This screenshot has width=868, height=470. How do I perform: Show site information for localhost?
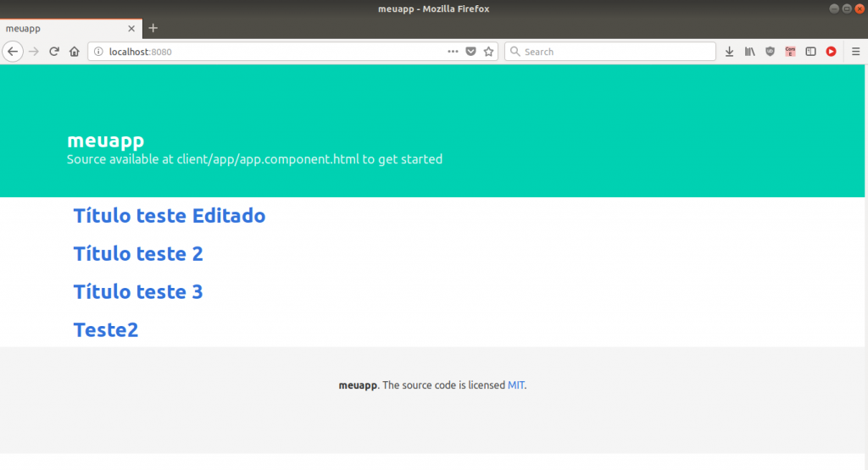[x=97, y=52]
